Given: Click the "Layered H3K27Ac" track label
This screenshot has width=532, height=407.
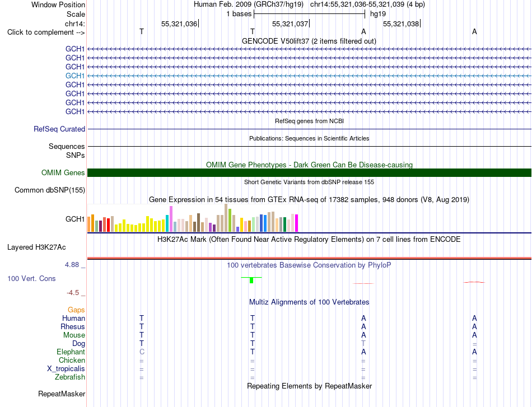Looking at the screenshot, I should 36,247.
